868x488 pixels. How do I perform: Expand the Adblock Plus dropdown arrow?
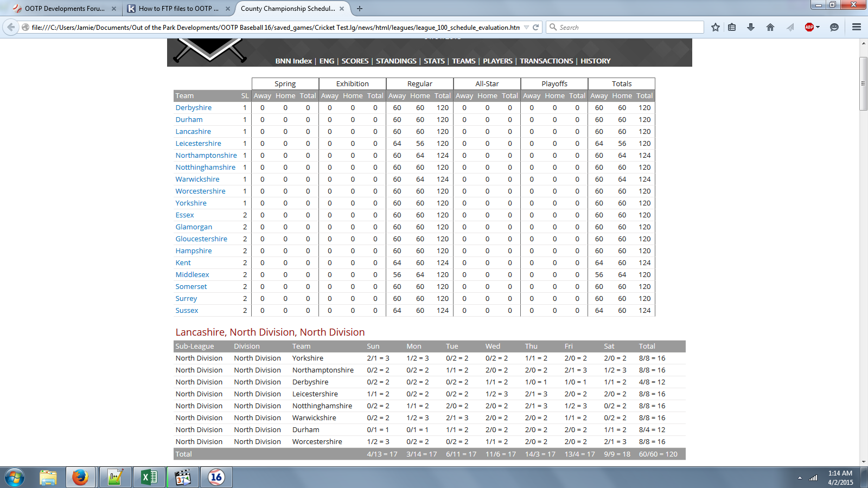click(x=818, y=27)
